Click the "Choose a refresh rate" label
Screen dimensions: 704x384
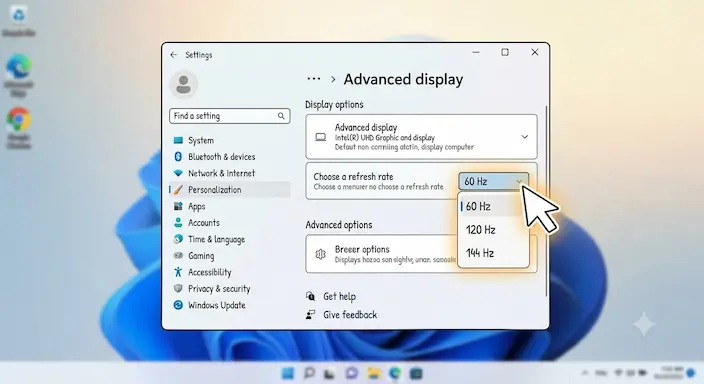click(x=353, y=177)
